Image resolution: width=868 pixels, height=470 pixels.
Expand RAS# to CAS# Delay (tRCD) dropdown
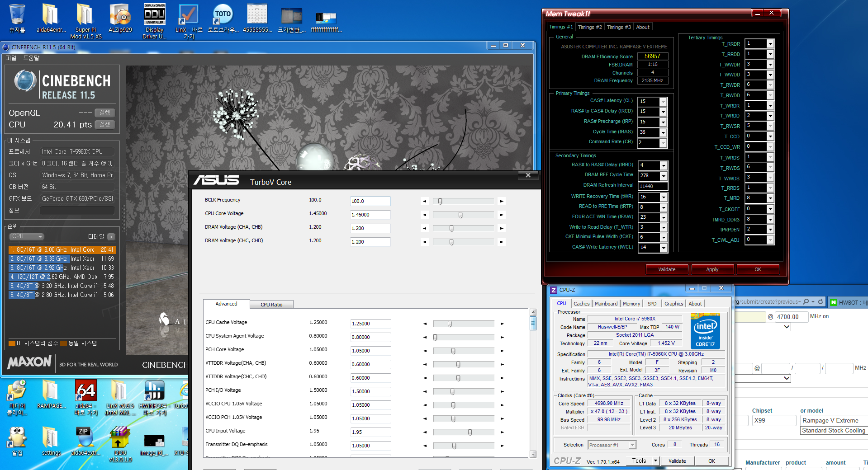tap(663, 112)
